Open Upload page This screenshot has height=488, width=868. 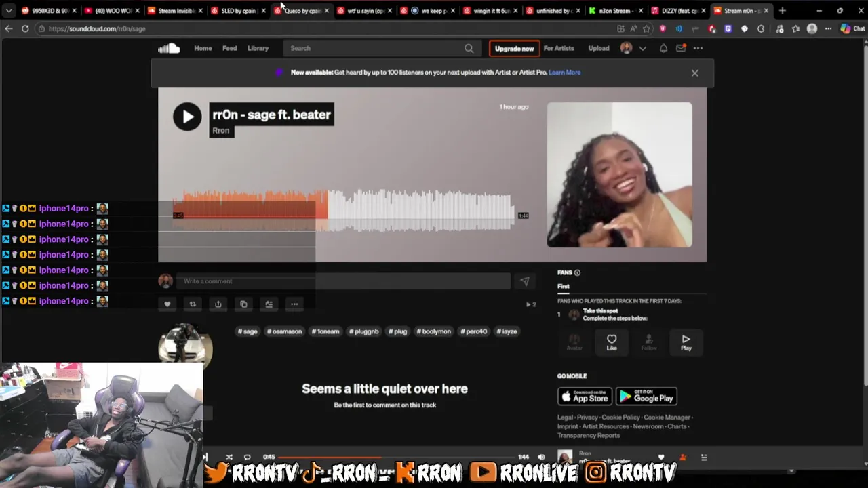point(599,48)
